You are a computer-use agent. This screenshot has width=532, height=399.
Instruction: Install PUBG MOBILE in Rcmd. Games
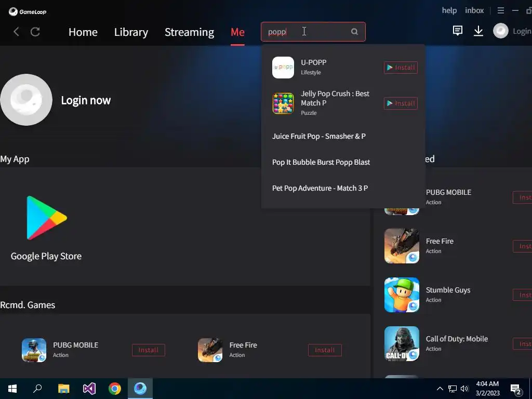(x=149, y=350)
